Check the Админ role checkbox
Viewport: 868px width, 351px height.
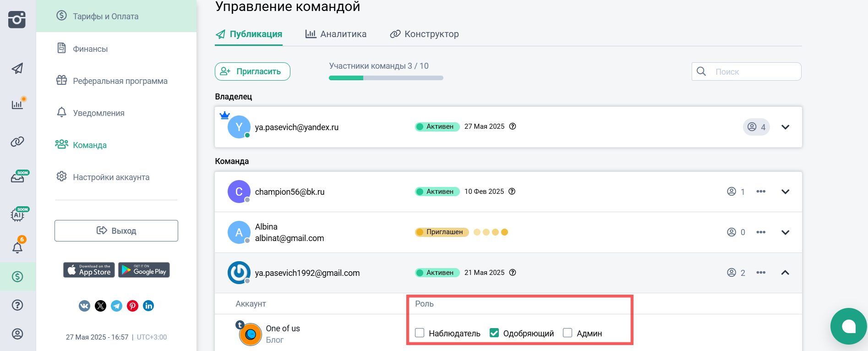coord(568,333)
